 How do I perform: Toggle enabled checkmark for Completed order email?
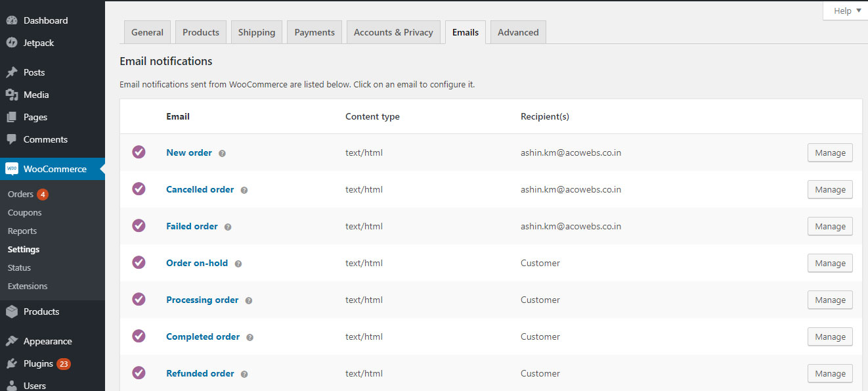point(139,336)
